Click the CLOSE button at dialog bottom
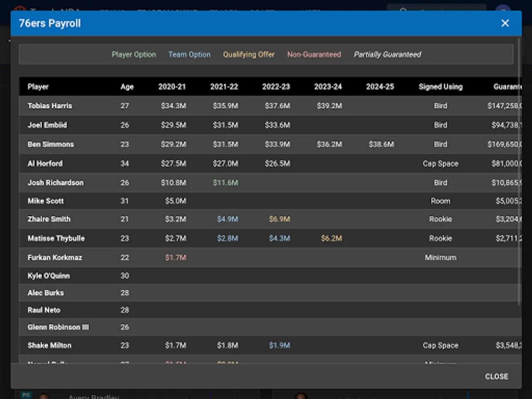532x399 pixels. 497,376
